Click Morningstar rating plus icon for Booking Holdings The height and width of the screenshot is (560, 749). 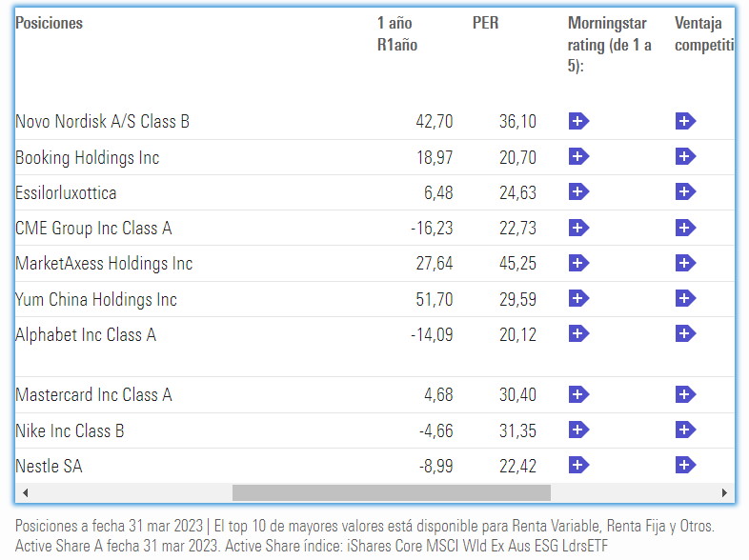pyautogui.click(x=578, y=156)
